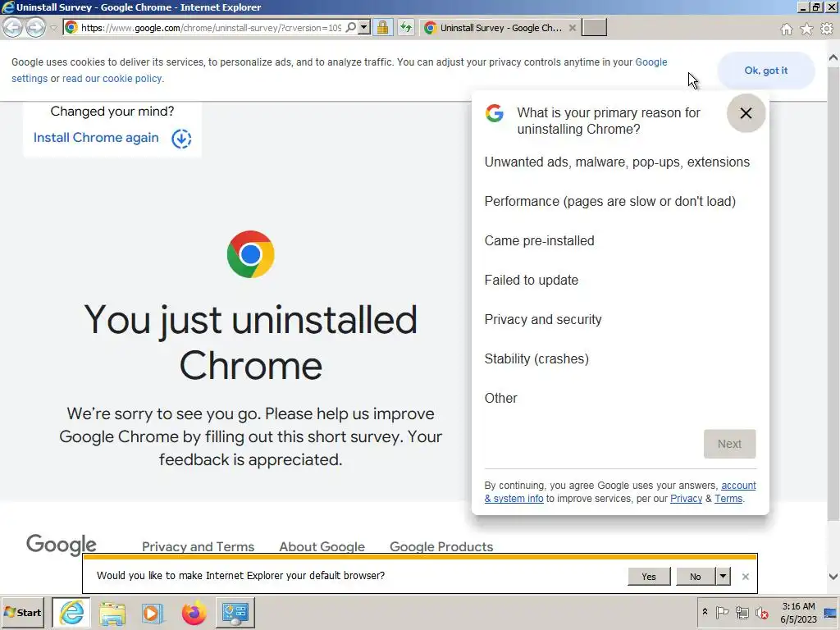Show hidden tray icons arrow
The image size is (840, 630).
(705, 612)
